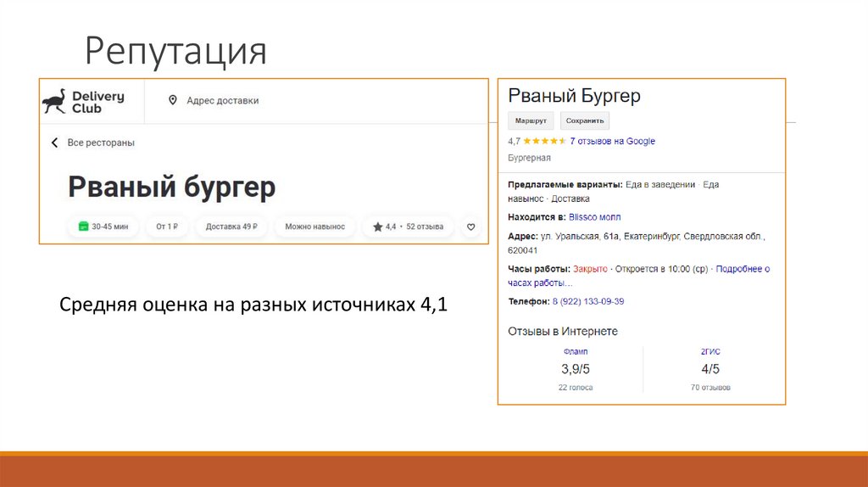The width and height of the screenshot is (868, 487).
Task: Click the Закрыто status text
Action: [x=590, y=269]
